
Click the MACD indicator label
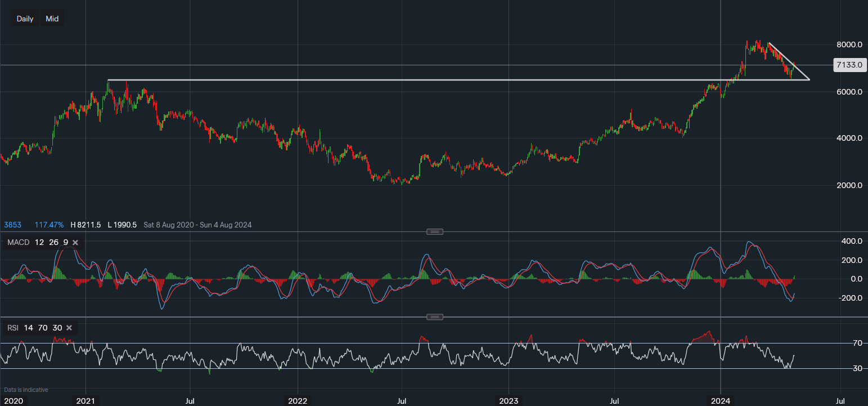19,242
